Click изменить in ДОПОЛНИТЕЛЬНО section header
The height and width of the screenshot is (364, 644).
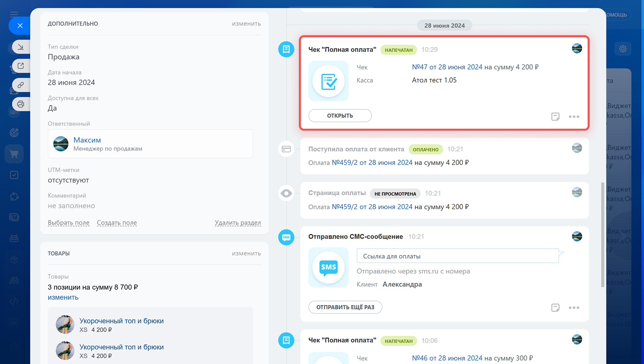click(x=246, y=24)
